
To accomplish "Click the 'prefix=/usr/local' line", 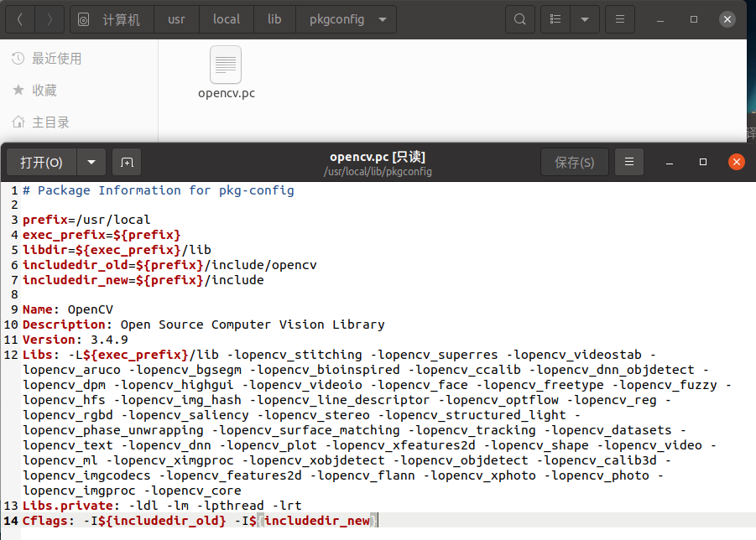I will [x=86, y=220].
